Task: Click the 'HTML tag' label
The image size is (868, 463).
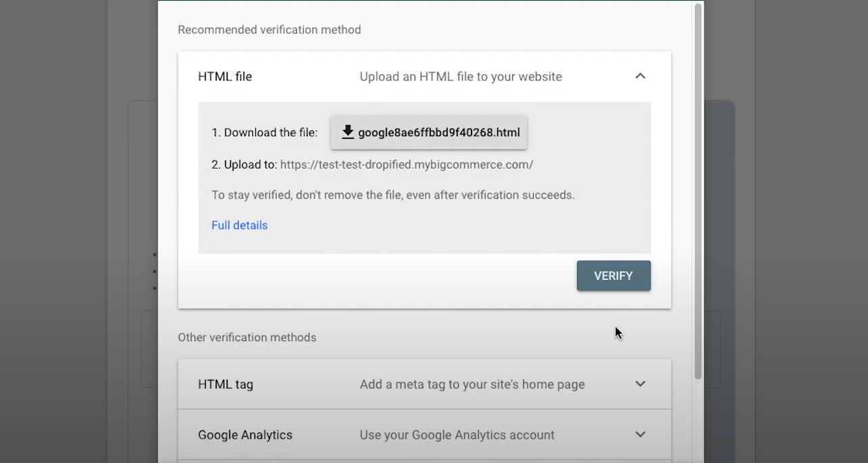Action: (x=225, y=384)
